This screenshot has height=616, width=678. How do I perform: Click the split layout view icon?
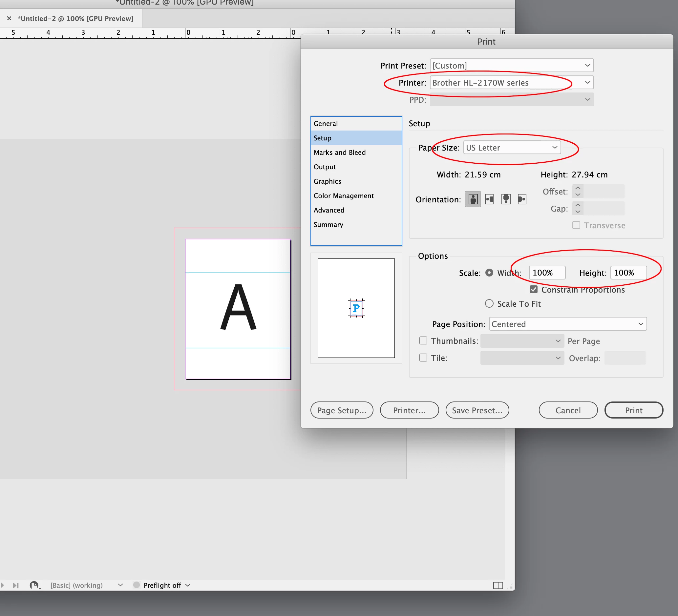[498, 585]
